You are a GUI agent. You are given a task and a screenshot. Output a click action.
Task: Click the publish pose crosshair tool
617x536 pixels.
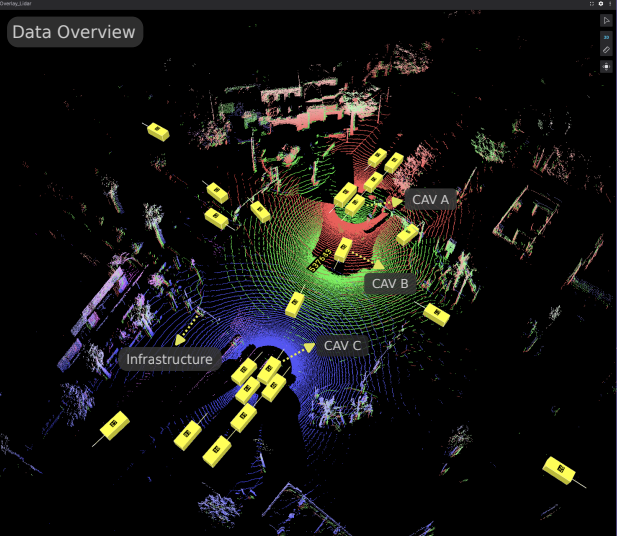[606, 66]
